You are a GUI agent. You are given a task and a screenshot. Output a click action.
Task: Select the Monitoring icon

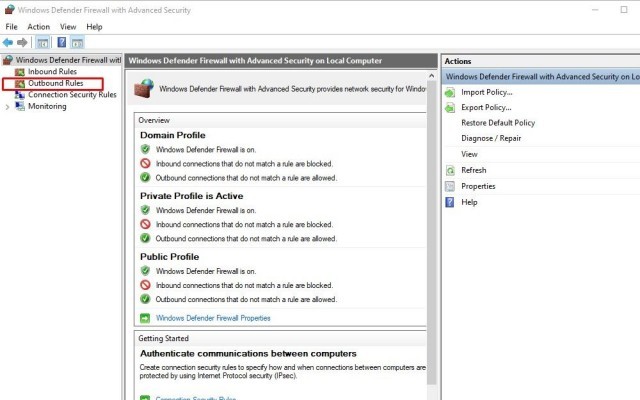pos(20,106)
